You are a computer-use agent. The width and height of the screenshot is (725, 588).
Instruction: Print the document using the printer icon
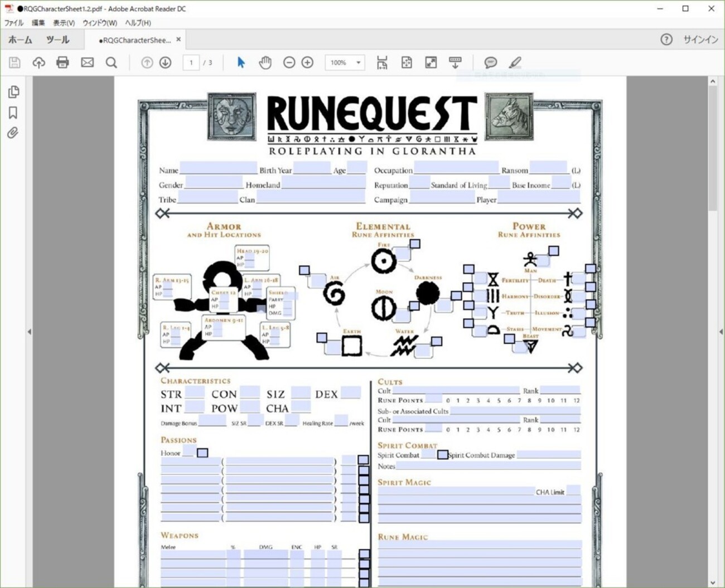click(62, 62)
